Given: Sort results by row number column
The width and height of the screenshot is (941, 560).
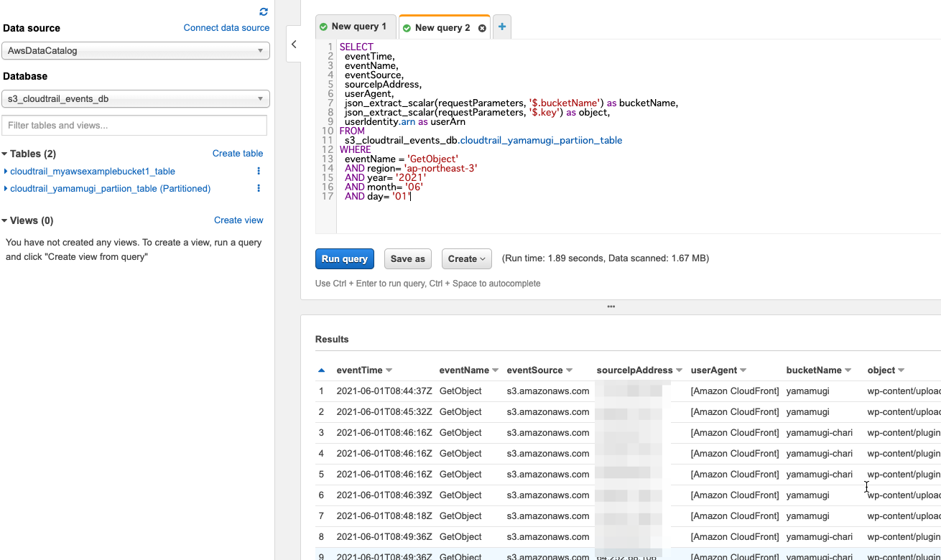Looking at the screenshot, I should point(321,370).
